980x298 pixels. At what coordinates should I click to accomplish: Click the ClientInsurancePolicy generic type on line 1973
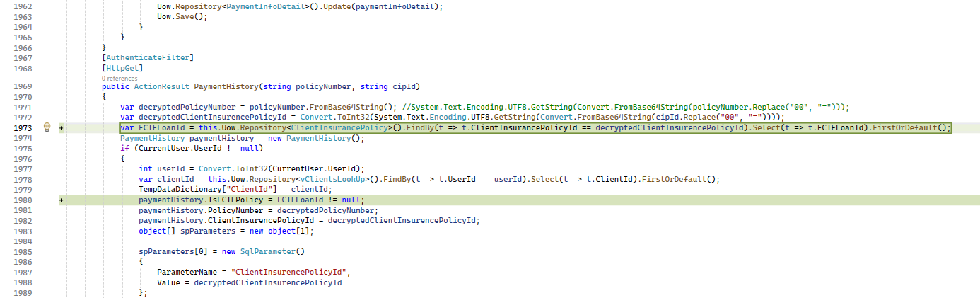click(342, 127)
